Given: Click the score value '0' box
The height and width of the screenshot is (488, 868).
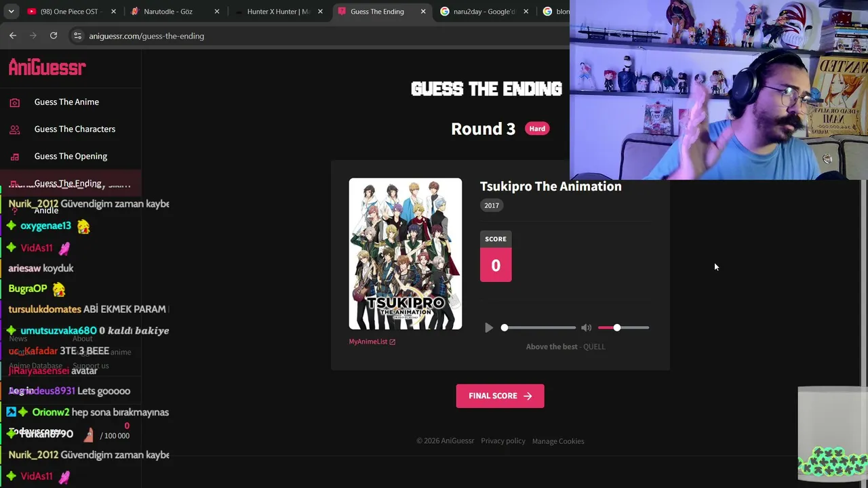Looking at the screenshot, I should pos(496,265).
